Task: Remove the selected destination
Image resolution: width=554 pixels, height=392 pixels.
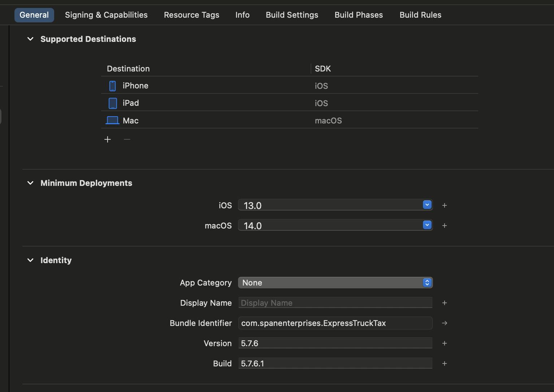Action: point(127,139)
